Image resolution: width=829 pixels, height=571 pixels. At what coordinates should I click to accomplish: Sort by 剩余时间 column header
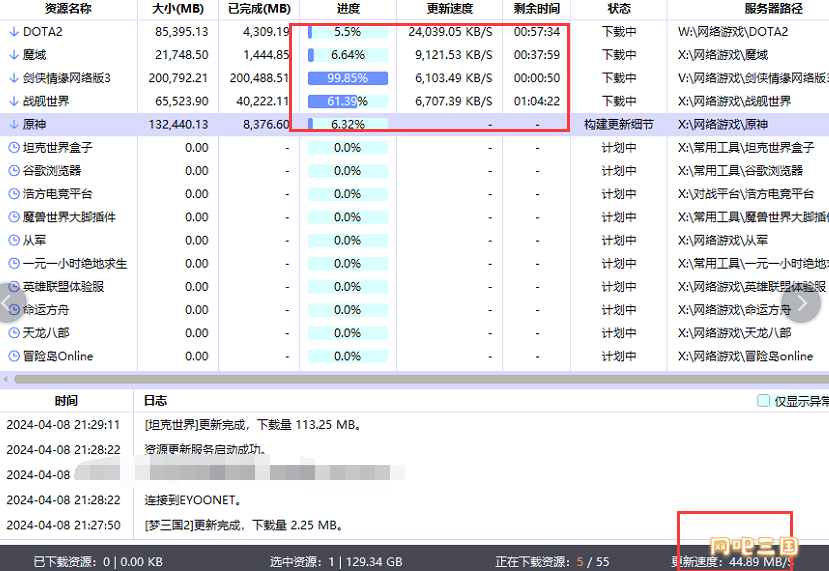click(537, 9)
